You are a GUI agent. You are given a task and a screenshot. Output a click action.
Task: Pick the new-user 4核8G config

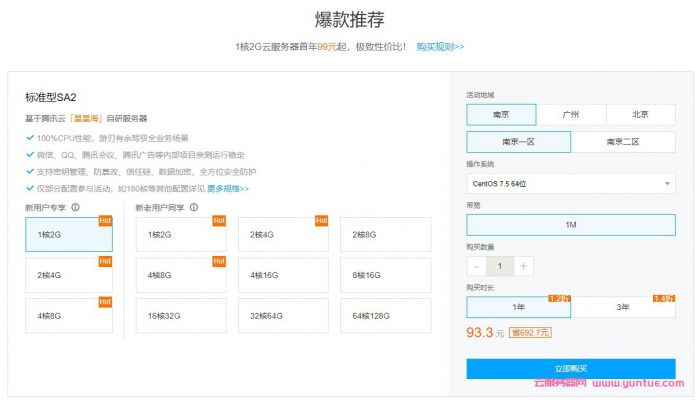point(68,315)
